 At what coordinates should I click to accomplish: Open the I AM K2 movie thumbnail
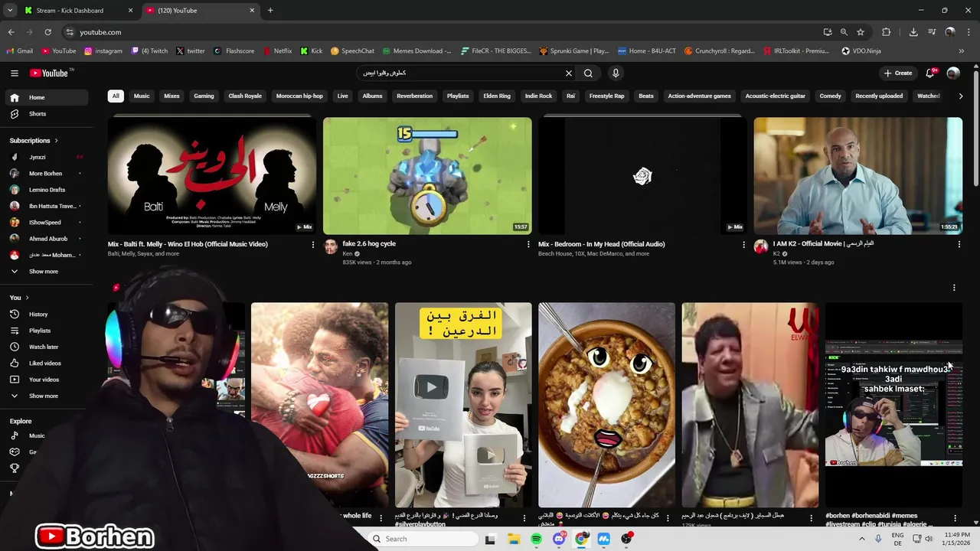pos(858,176)
